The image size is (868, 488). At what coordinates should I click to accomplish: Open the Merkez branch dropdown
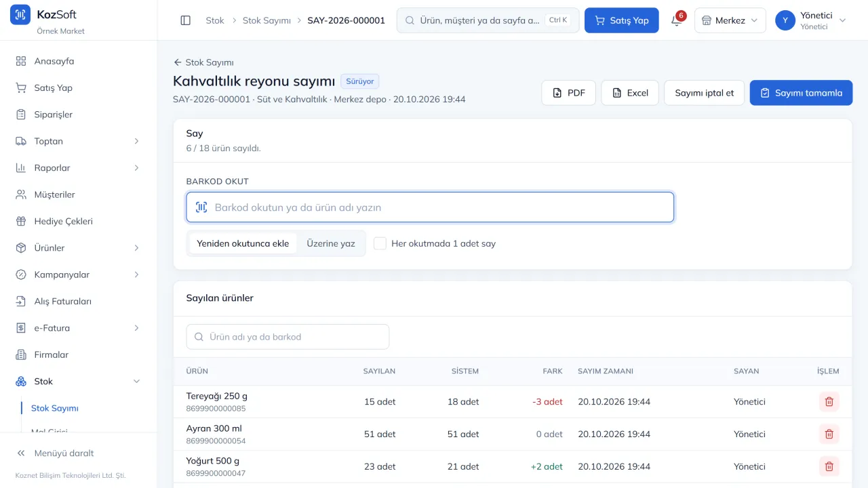click(x=730, y=20)
